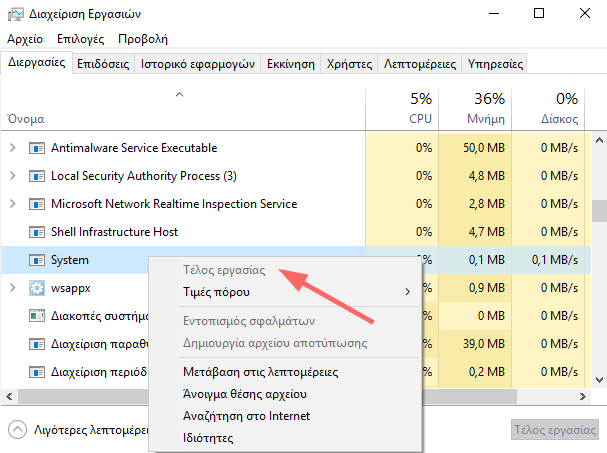Click the horizontal scrollbar right arrow
This screenshot has width=607, height=453.
tap(583, 396)
